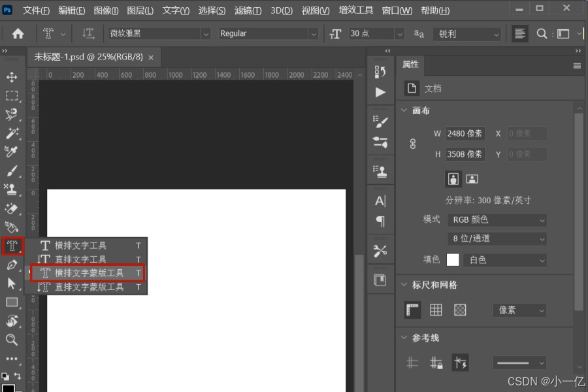
Task: Select the Magic Wand tool
Action: [x=12, y=133]
